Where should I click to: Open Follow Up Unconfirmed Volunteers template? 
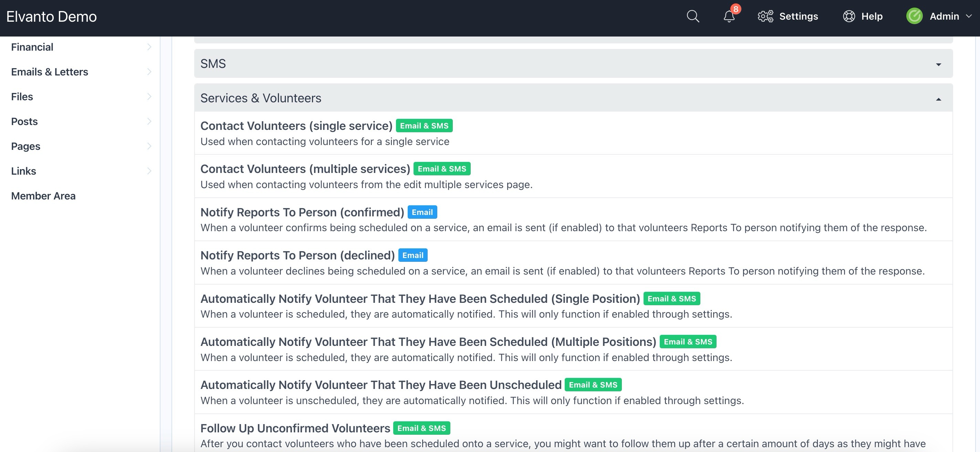[x=295, y=428]
